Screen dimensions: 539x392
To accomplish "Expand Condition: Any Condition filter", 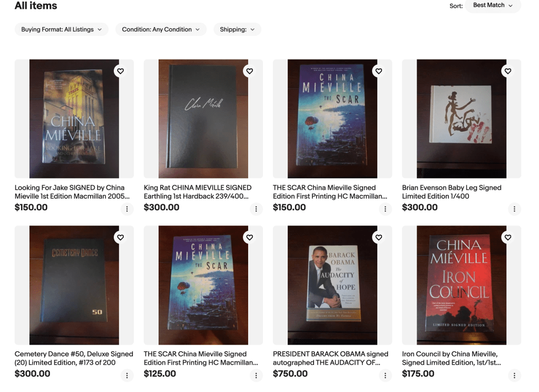I will pyautogui.click(x=161, y=30).
